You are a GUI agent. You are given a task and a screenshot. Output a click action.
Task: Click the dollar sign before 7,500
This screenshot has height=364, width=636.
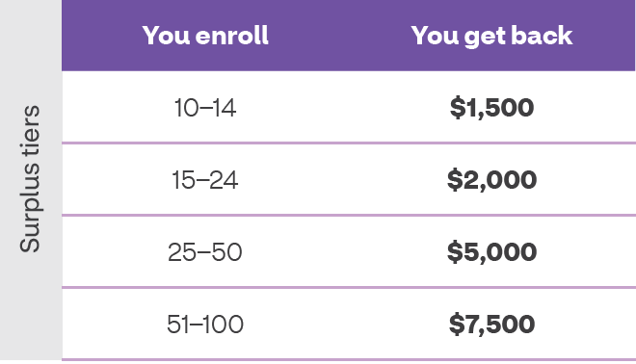pos(457,324)
